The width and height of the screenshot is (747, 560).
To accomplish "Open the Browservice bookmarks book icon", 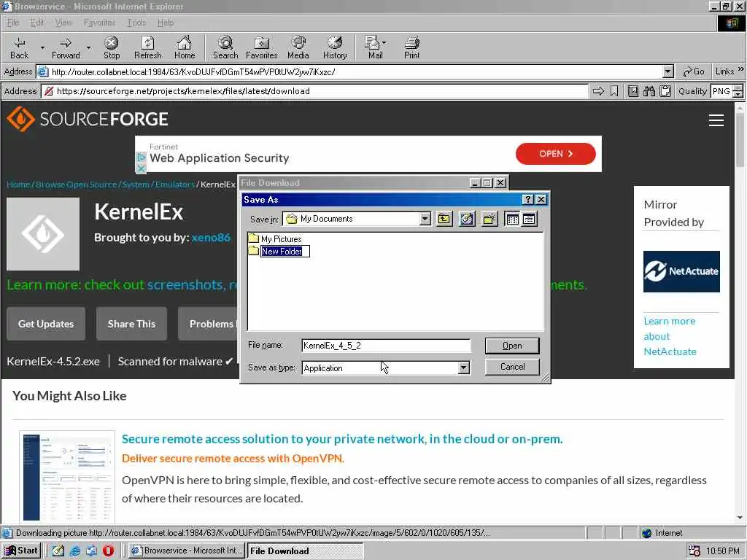I will tap(632, 91).
